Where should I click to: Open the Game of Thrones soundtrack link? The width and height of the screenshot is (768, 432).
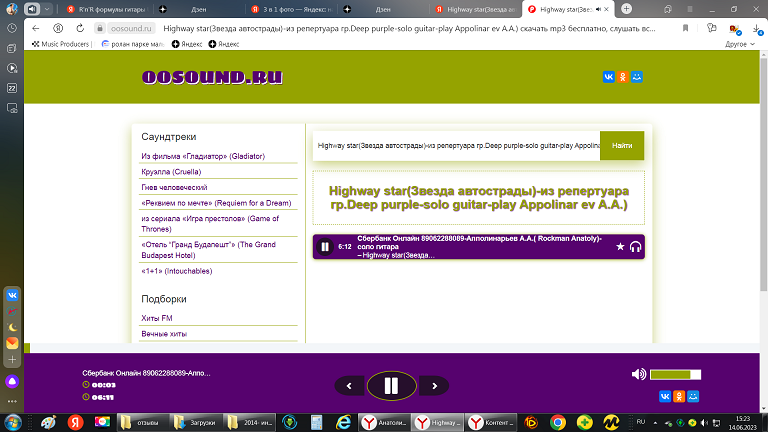[210, 224]
